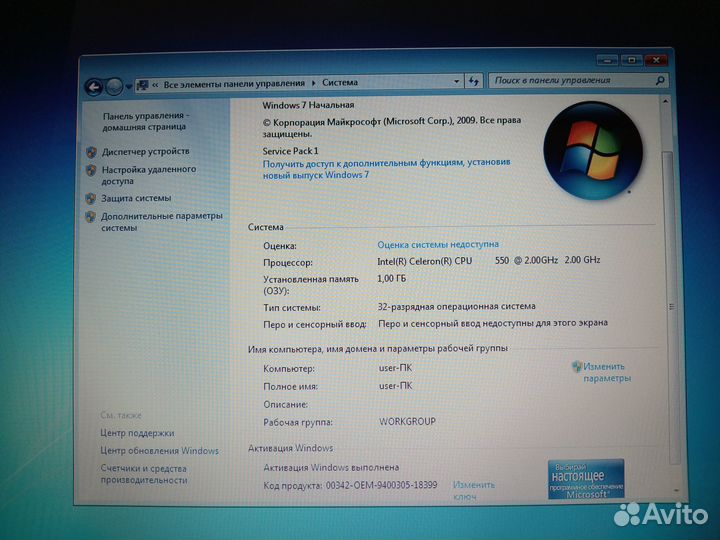Click the Forward navigation arrow button
The width and height of the screenshot is (720, 540).
tap(114, 86)
